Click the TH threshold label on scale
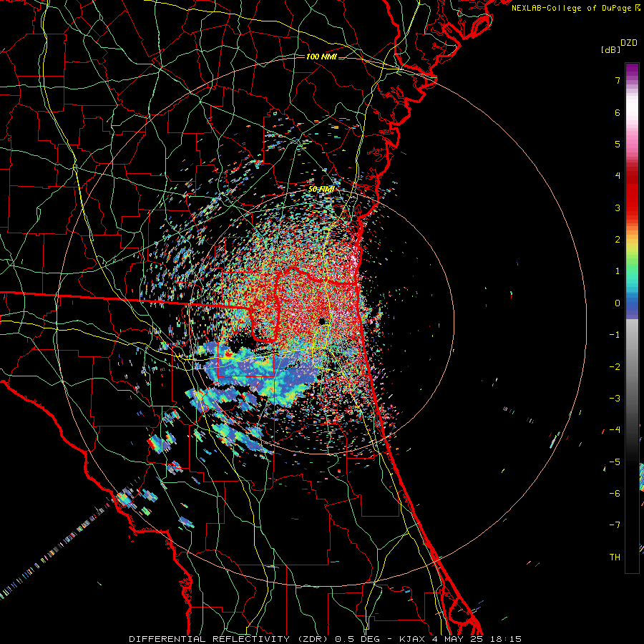The width and height of the screenshot is (644, 644). (615, 557)
